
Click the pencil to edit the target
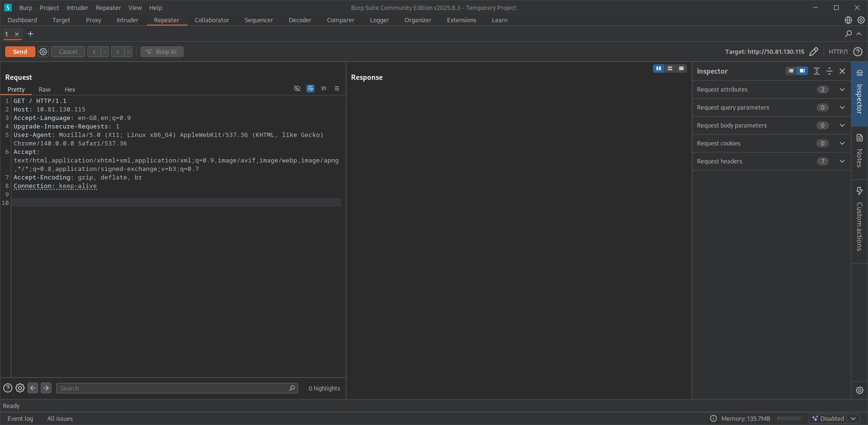814,51
